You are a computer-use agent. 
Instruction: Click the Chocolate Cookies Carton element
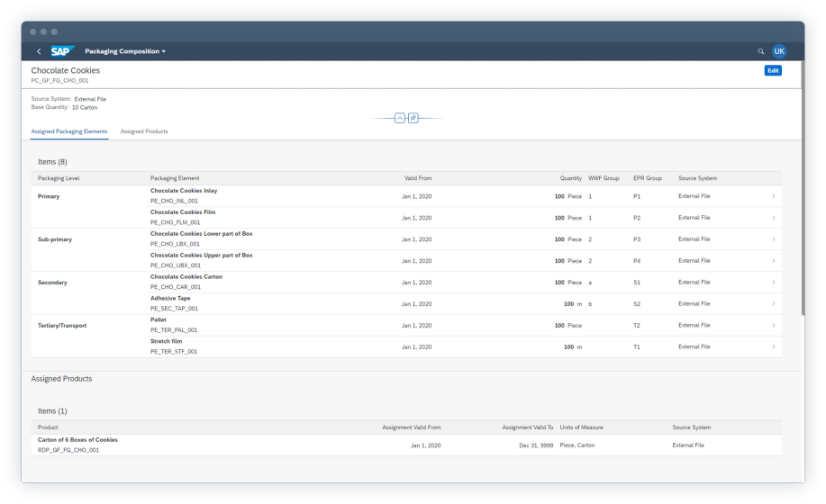point(186,277)
